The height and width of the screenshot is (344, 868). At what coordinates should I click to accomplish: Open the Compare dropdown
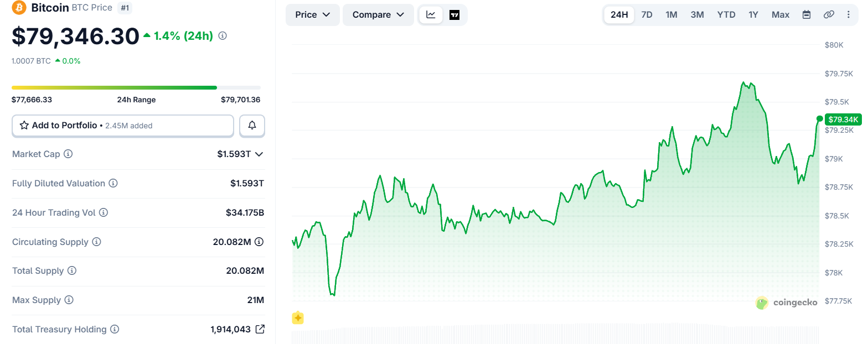tap(378, 15)
